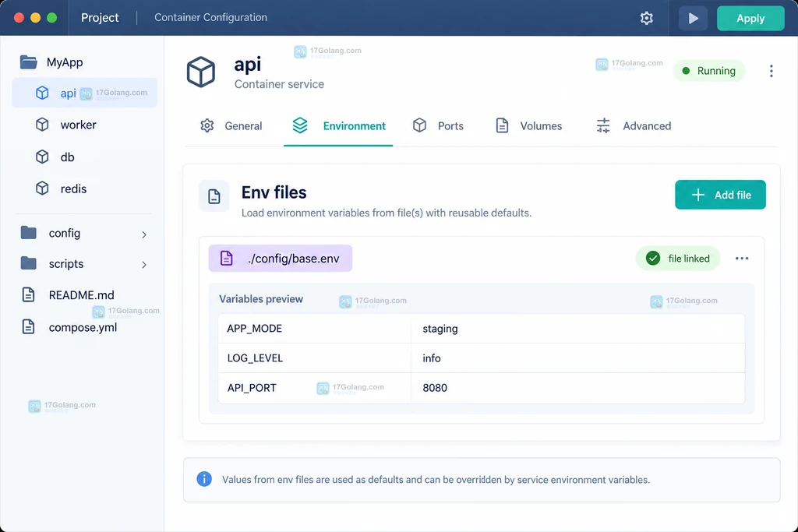
Task: Apply the container configuration changes
Action: coord(750,19)
